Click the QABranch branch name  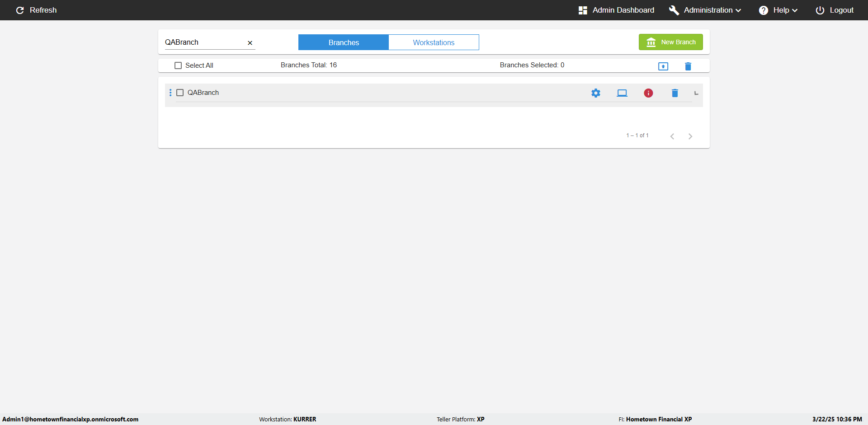click(203, 93)
